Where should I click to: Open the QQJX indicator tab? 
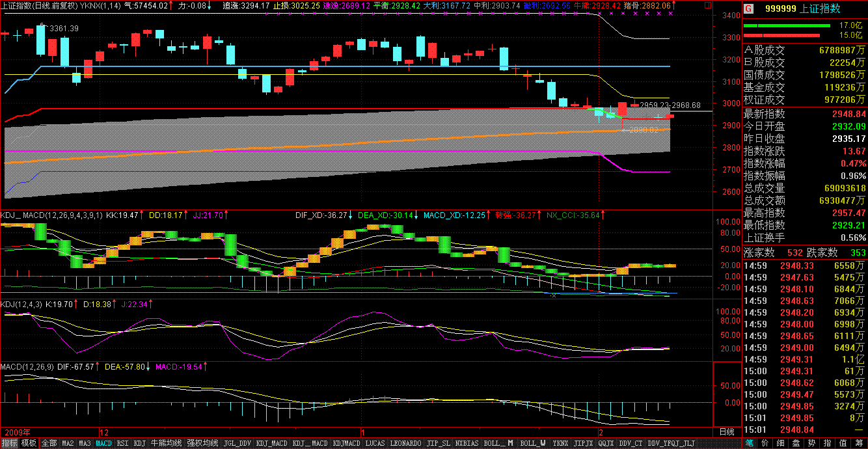pyautogui.click(x=606, y=443)
